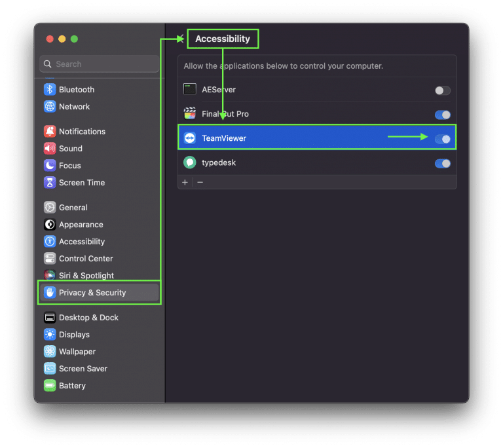Open Privacy & Security pane

pos(100,292)
